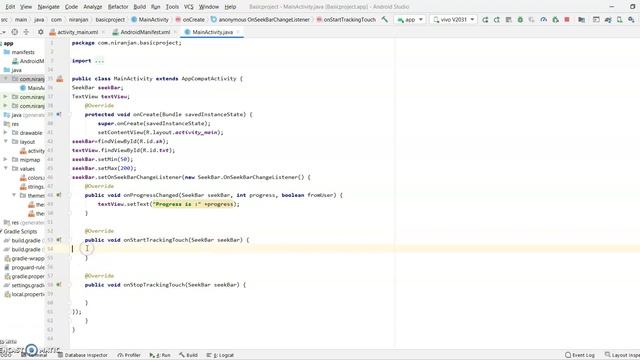This screenshot has height=360, width=640.
Task: Open Project panel settings gear
Action: click(x=40, y=32)
